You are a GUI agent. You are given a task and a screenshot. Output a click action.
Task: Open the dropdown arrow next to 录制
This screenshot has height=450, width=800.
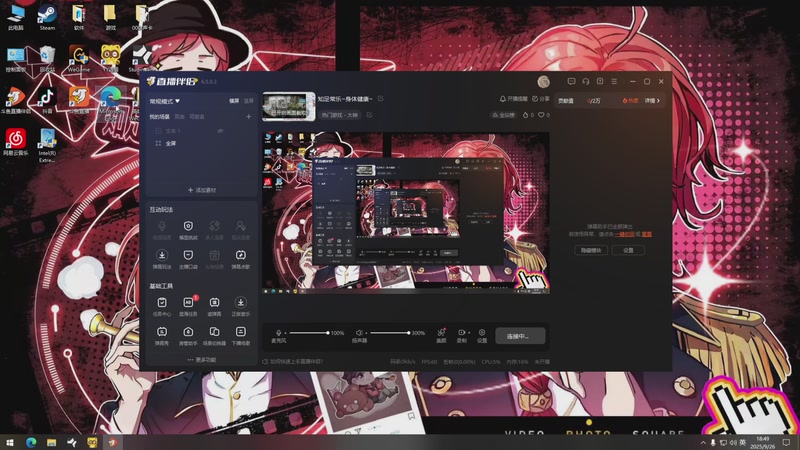[469, 333]
